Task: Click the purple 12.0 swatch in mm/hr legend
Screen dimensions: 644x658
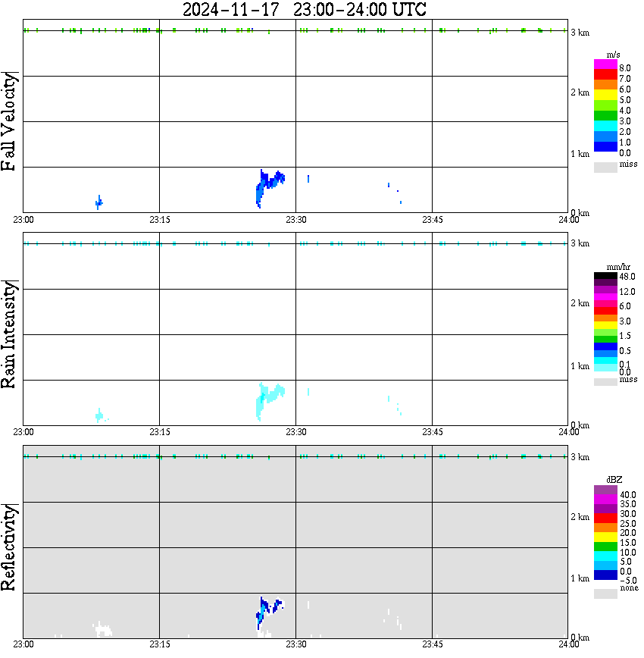Action: click(605, 290)
